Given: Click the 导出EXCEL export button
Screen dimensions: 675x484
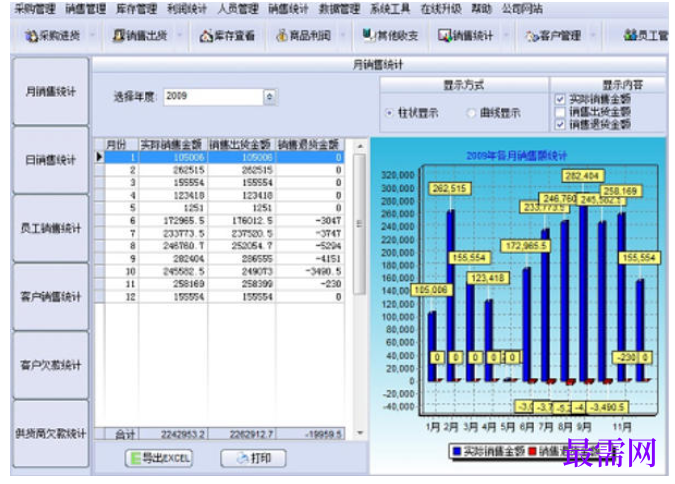Looking at the screenshot, I should coord(159,459).
